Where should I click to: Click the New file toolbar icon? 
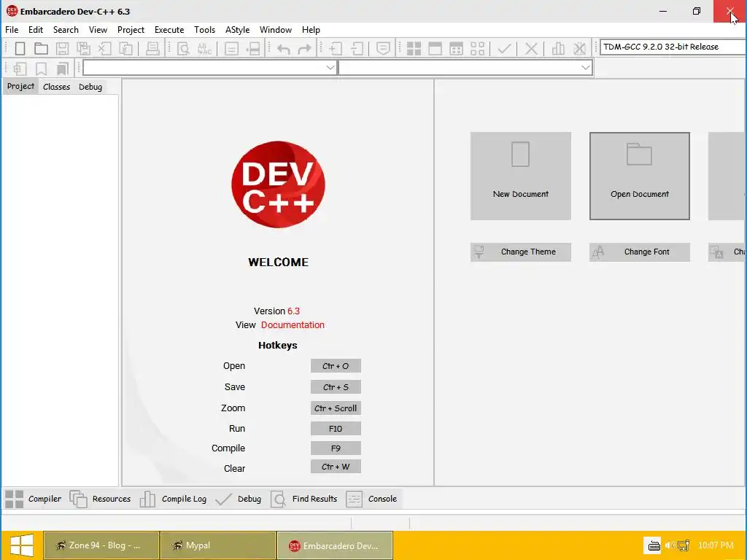[20, 49]
